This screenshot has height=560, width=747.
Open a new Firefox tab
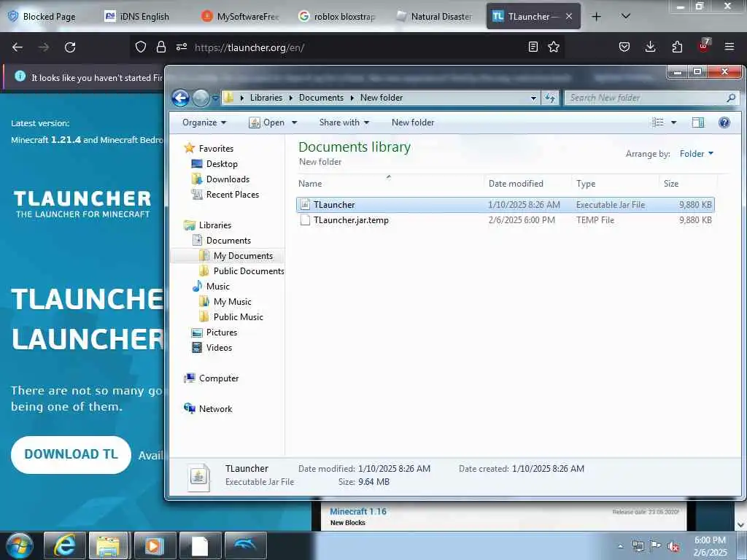coord(596,17)
